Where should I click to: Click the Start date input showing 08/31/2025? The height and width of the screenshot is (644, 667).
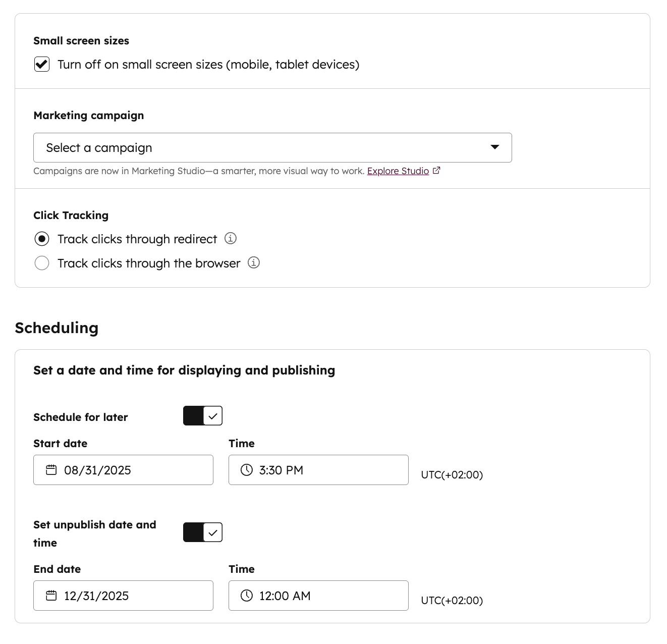click(123, 470)
